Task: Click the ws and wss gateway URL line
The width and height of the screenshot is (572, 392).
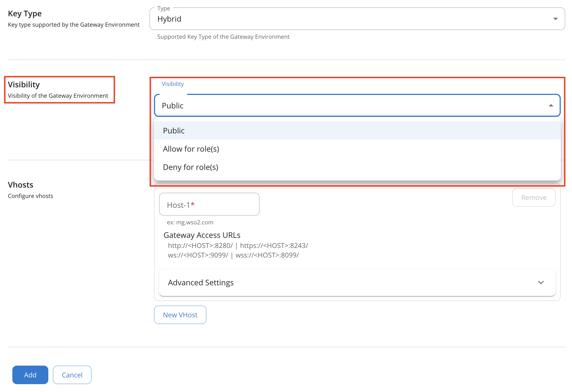Action: coord(233,255)
